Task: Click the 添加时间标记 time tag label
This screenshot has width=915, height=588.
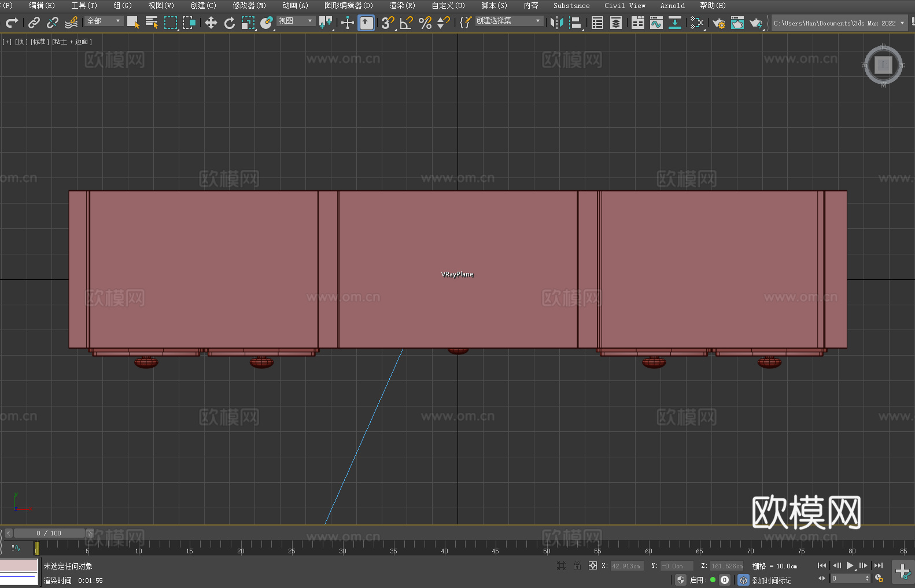Action: coord(771,580)
